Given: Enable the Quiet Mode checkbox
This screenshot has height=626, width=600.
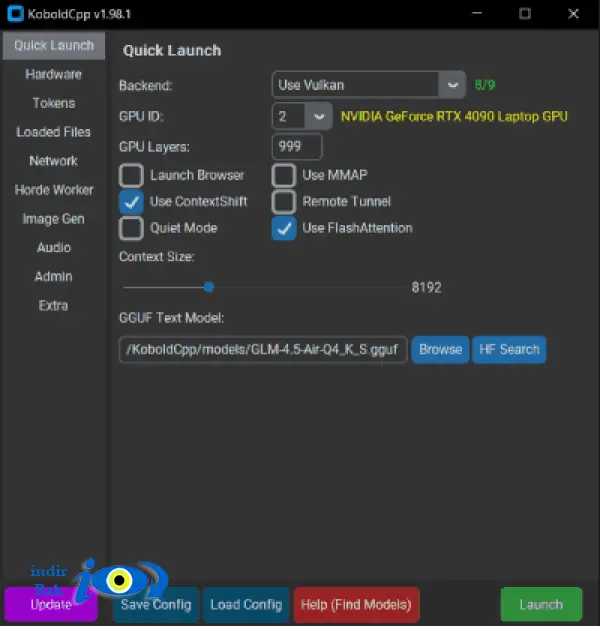Looking at the screenshot, I should [x=131, y=228].
